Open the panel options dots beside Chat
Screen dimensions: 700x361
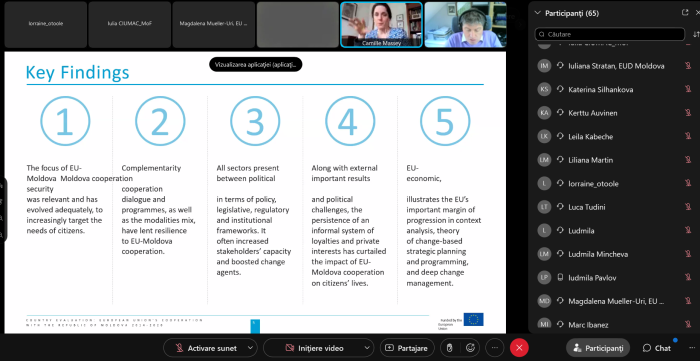tap(691, 348)
